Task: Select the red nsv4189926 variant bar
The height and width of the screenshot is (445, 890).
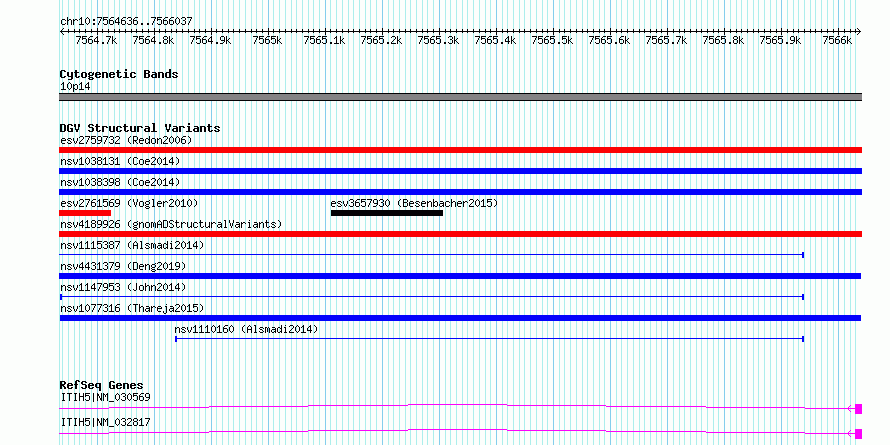Action: [460, 234]
